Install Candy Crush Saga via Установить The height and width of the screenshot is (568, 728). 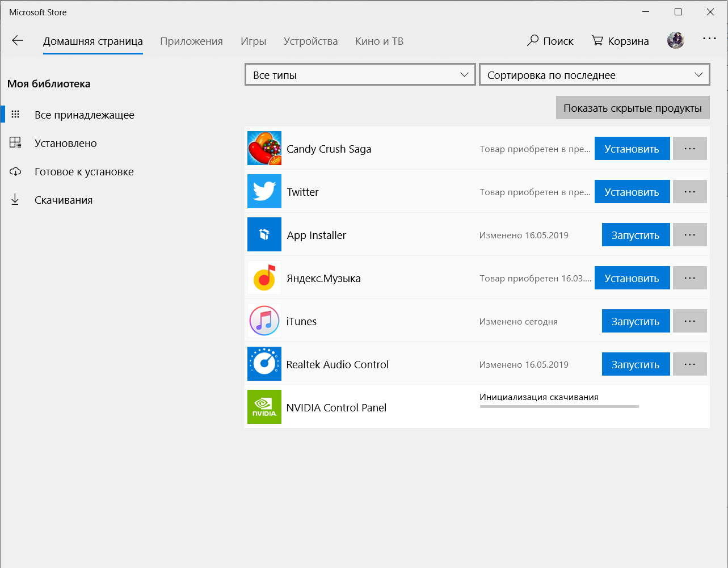click(632, 149)
